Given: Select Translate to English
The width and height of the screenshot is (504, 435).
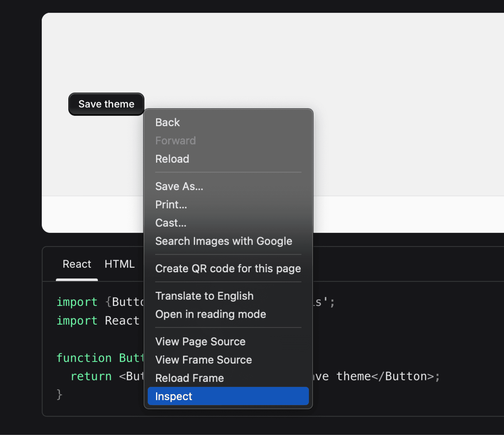Looking at the screenshot, I should tap(204, 296).
